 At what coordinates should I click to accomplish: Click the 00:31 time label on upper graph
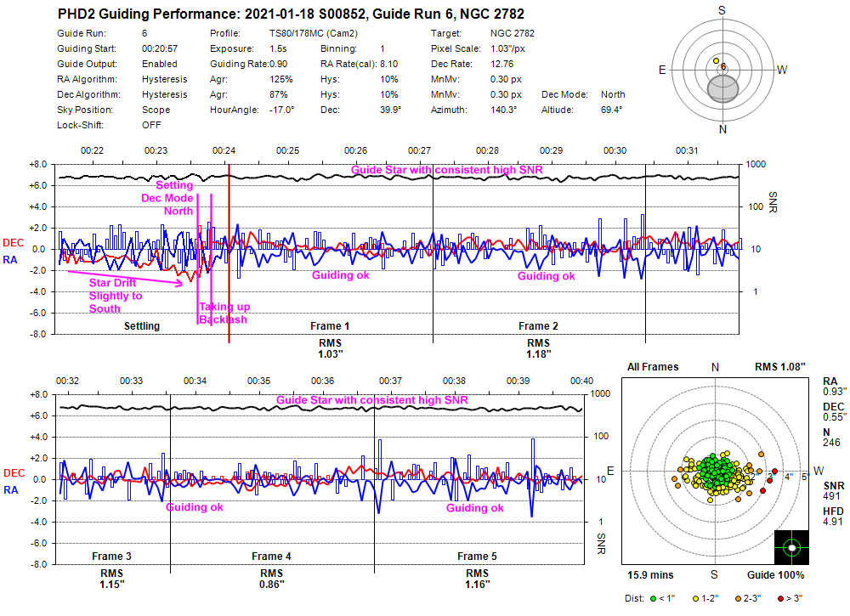pyautogui.click(x=687, y=150)
